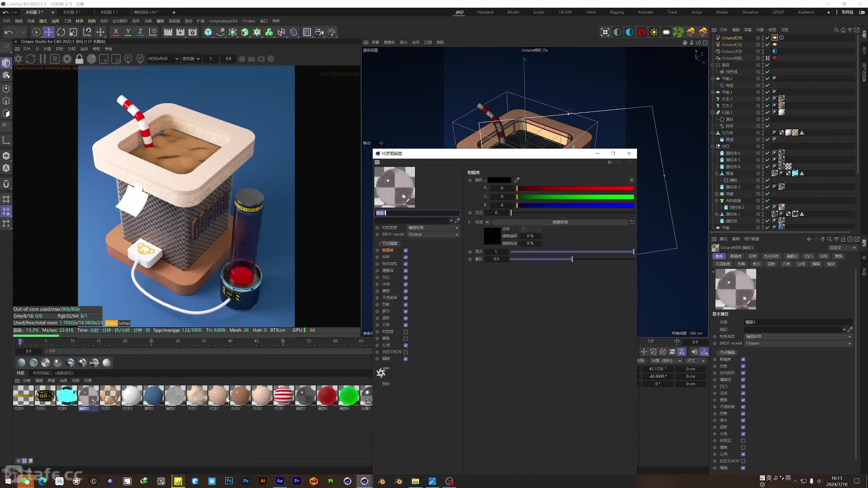
Task: Click the red R channel slider
Action: (575, 188)
